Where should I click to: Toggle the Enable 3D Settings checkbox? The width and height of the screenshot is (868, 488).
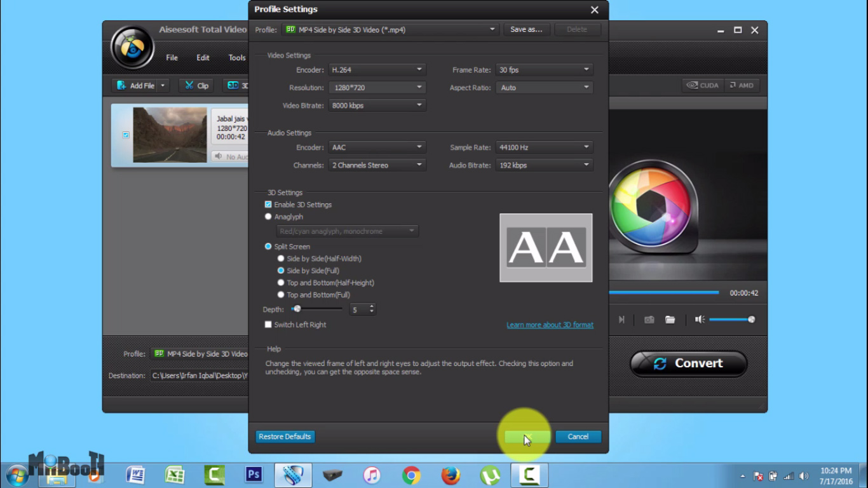268,205
